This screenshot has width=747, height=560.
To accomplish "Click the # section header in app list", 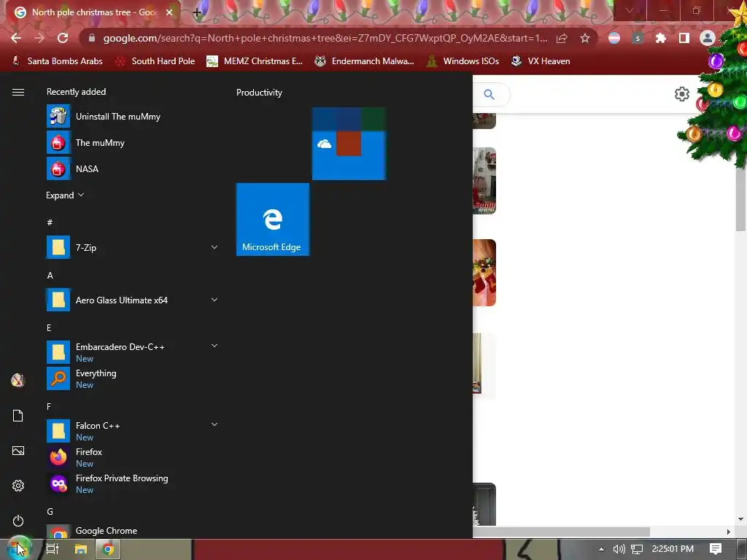I will 50,222.
